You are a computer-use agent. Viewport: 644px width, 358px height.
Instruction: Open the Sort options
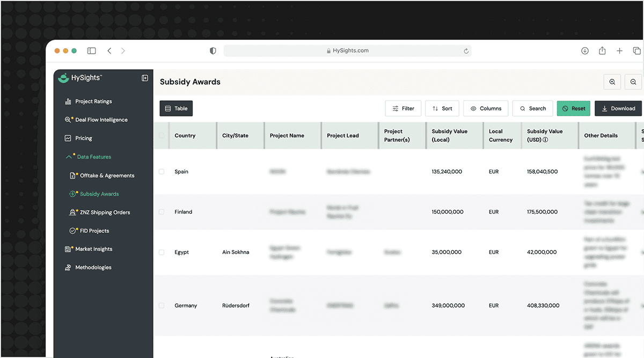(x=442, y=108)
